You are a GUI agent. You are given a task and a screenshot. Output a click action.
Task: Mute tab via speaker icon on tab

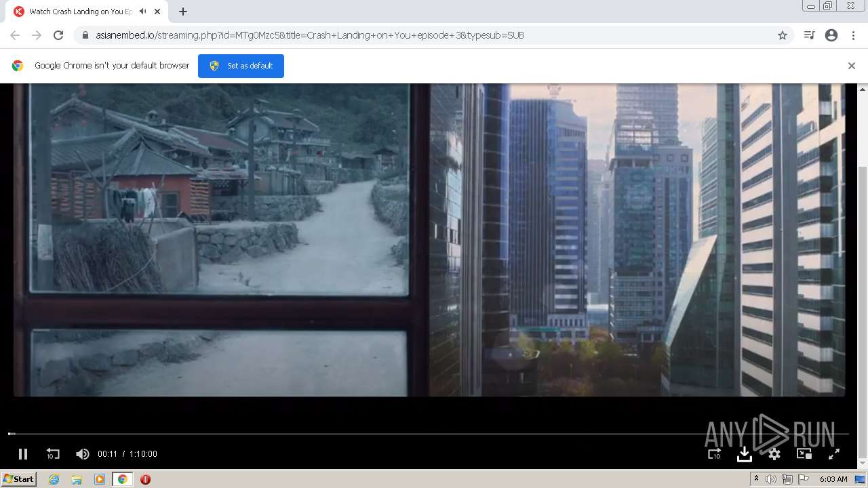tap(142, 12)
